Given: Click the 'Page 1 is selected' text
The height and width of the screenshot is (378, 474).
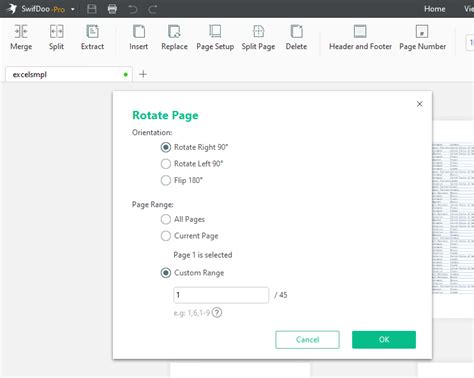Looking at the screenshot, I should pos(203,255).
